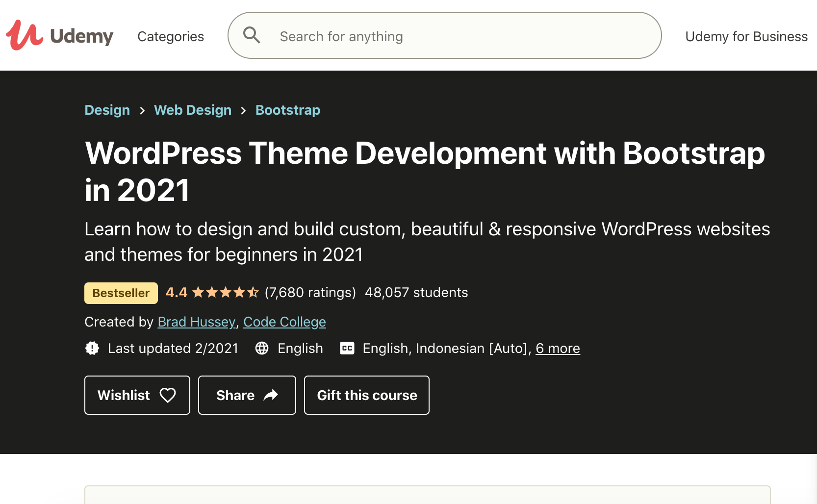Click the last updated badge icon
Screen dimensions: 817x504
(92, 348)
